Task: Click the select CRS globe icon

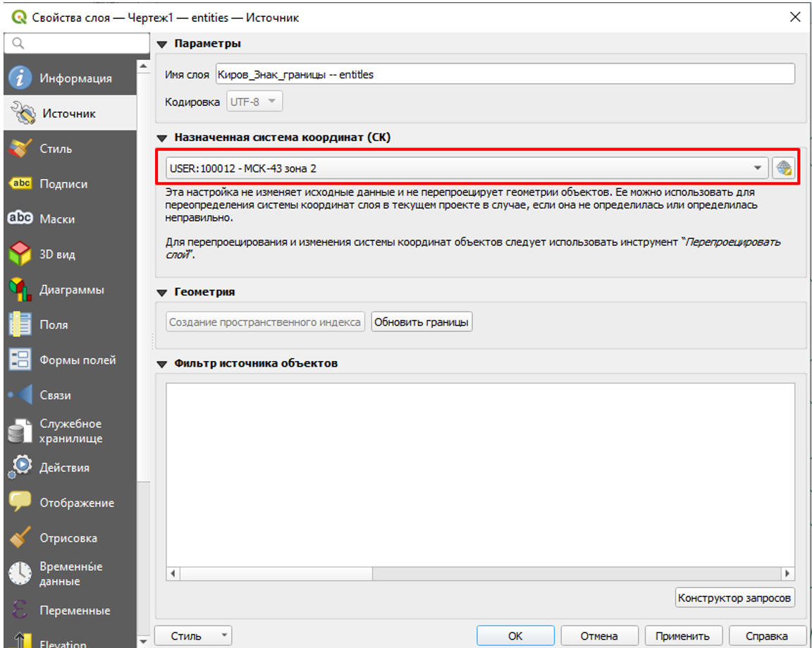Action: tap(783, 168)
